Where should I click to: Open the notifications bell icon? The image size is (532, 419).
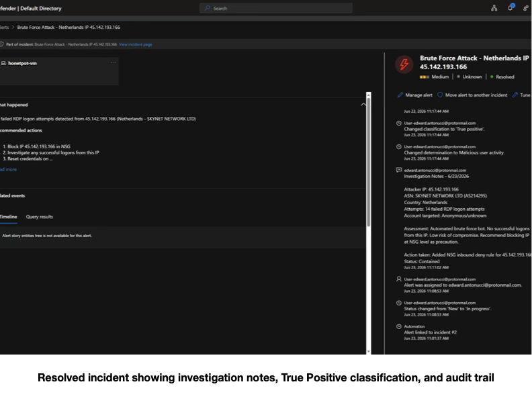pos(511,7)
